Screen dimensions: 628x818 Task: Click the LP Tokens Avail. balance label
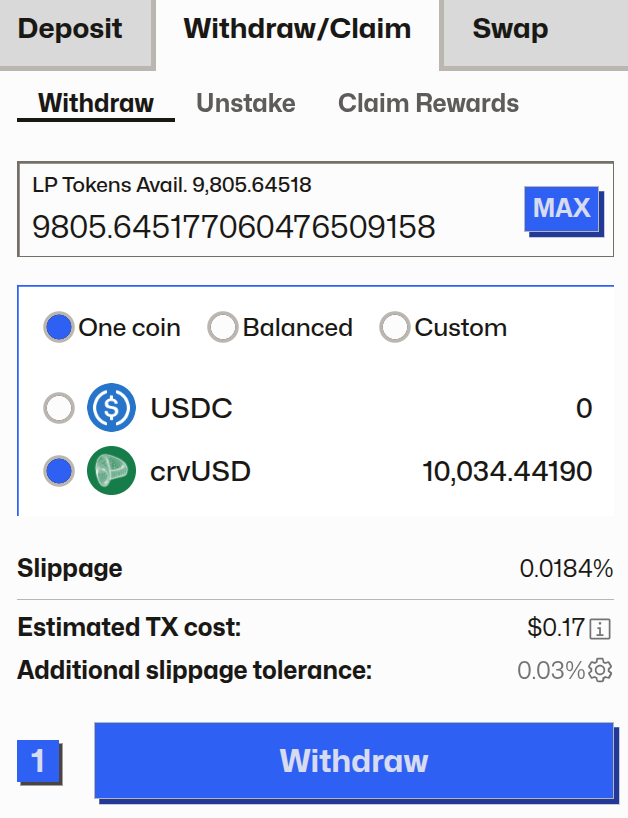tap(172, 185)
